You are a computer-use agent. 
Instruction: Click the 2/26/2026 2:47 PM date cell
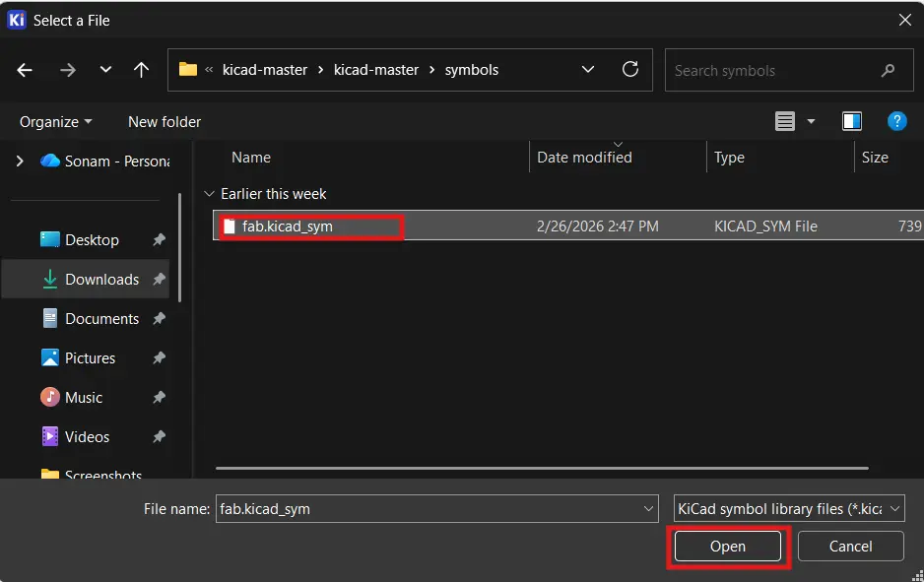[x=598, y=226]
